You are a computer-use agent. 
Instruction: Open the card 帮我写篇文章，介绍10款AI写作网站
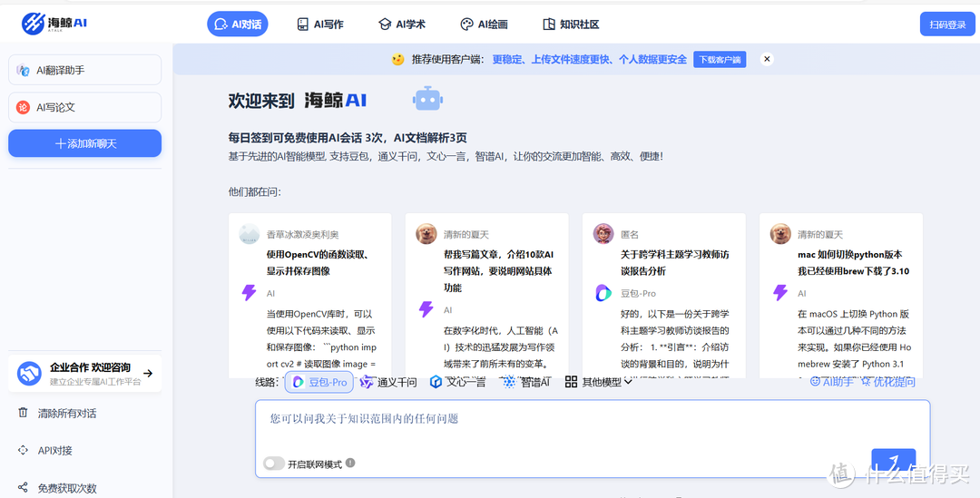487,295
